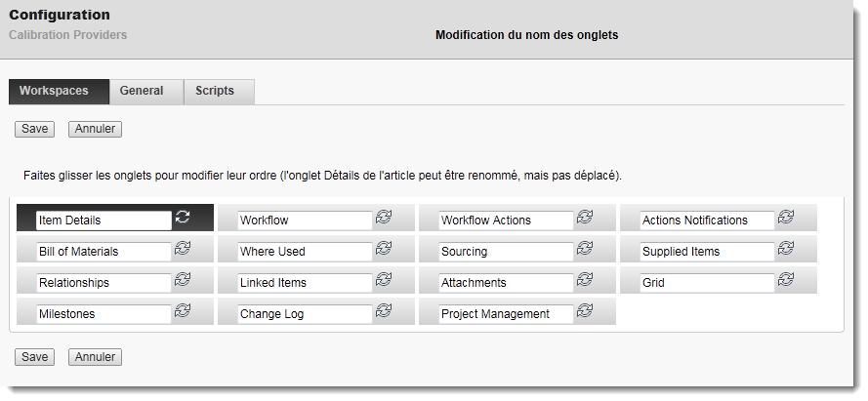The height and width of the screenshot is (401, 868).
Task: Click reset icon next to Relationships
Action: [183, 280]
